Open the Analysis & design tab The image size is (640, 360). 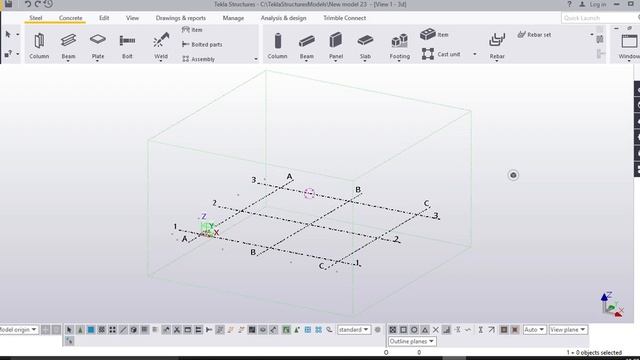click(x=283, y=18)
